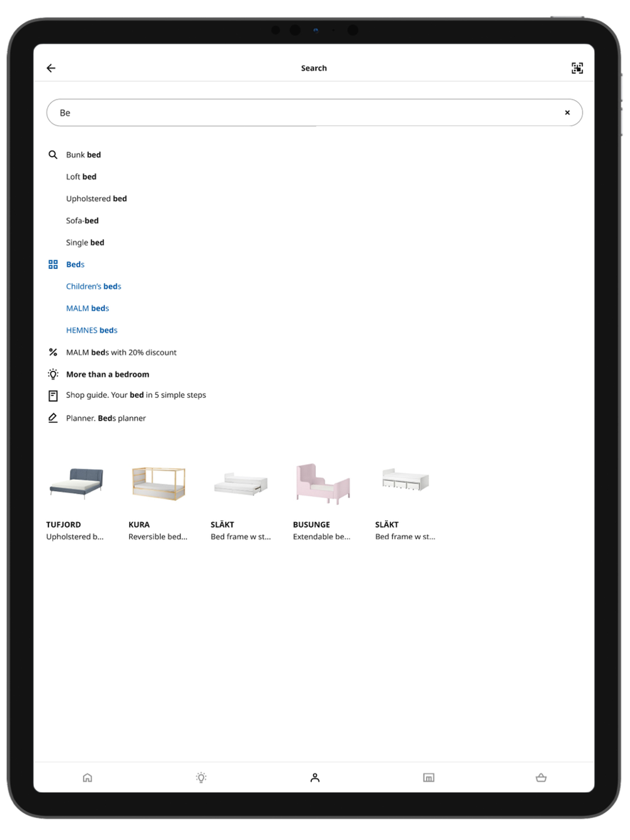Open the 'HEMNES beds' category link
This screenshot has height=840, width=630.
tap(91, 331)
